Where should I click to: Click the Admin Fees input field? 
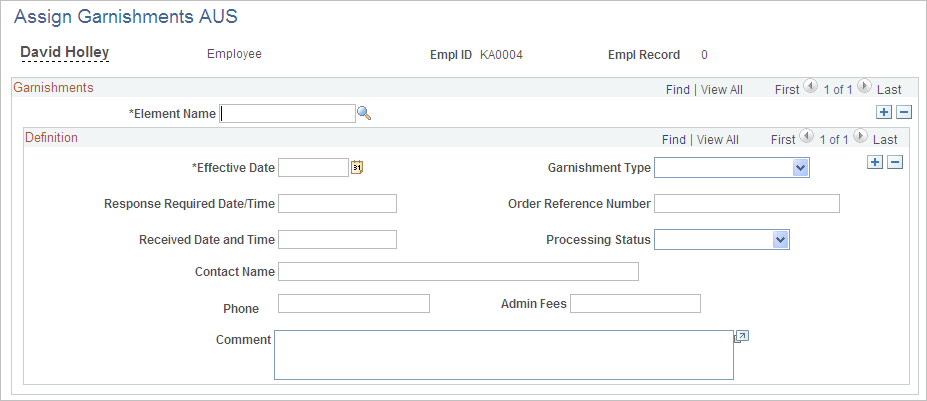point(636,303)
